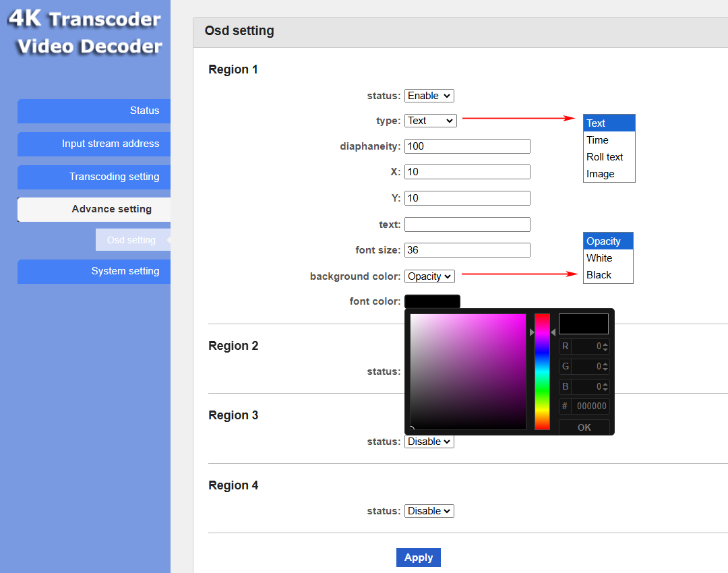The image size is (728, 573).
Task: Open System setting in the sidebar
Action: point(94,271)
